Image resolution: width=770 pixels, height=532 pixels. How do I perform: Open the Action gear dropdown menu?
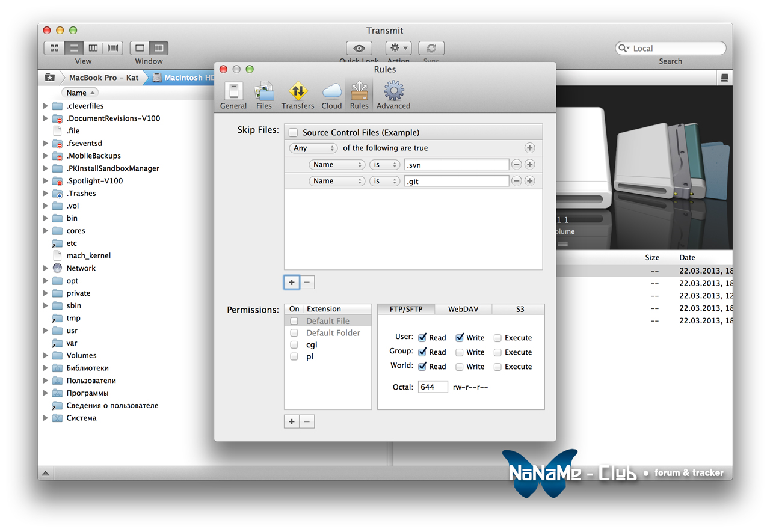[x=398, y=48]
